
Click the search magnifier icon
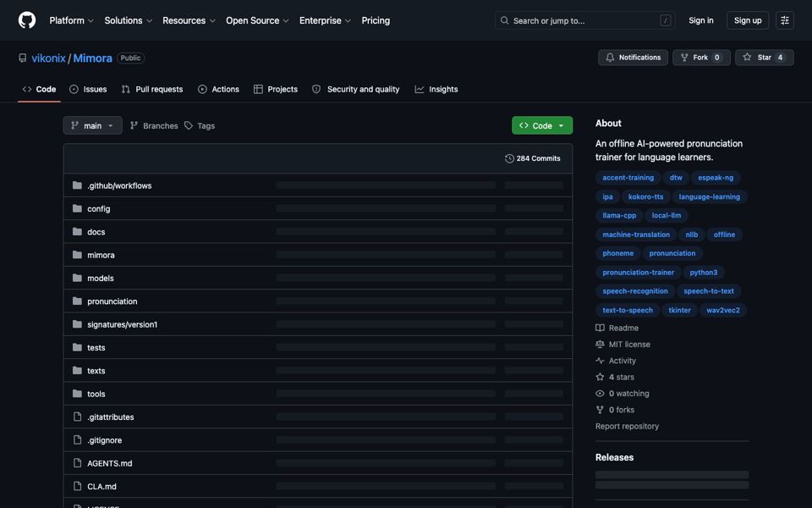504,20
